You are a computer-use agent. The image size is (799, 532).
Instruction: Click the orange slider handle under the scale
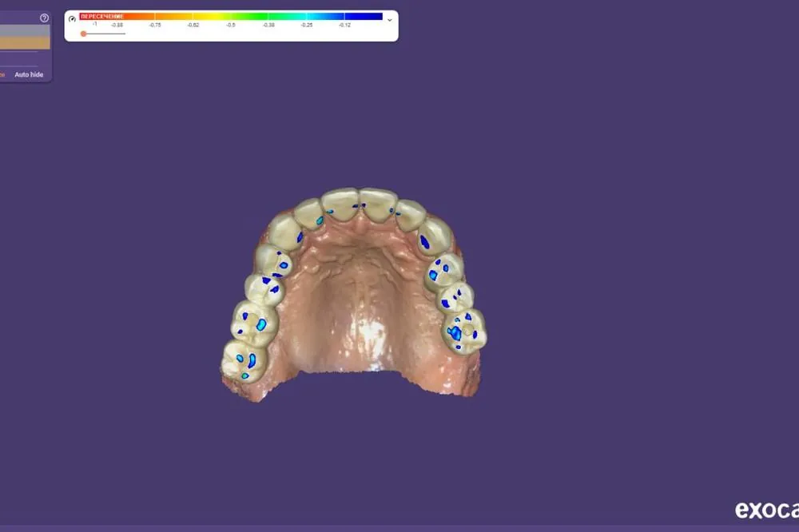click(84, 34)
